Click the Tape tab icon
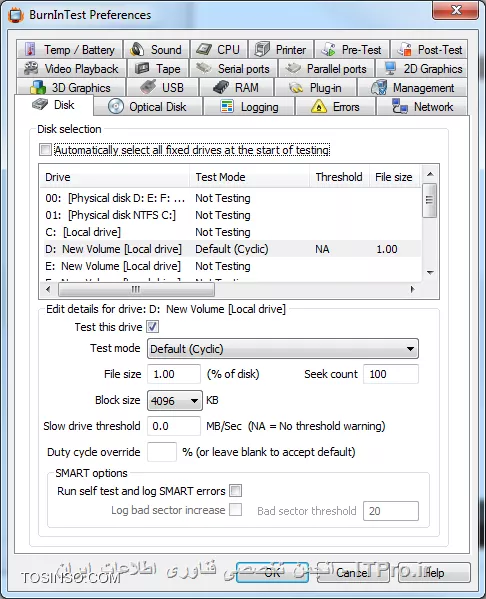 coord(142,68)
